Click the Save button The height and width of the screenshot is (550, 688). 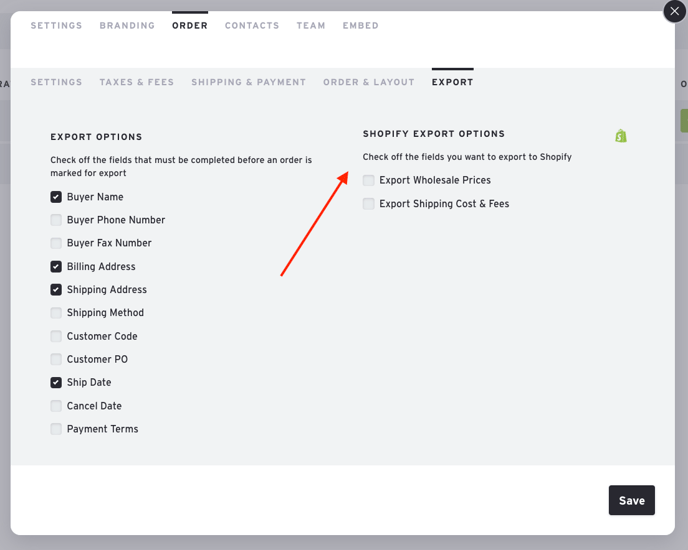pos(631,500)
